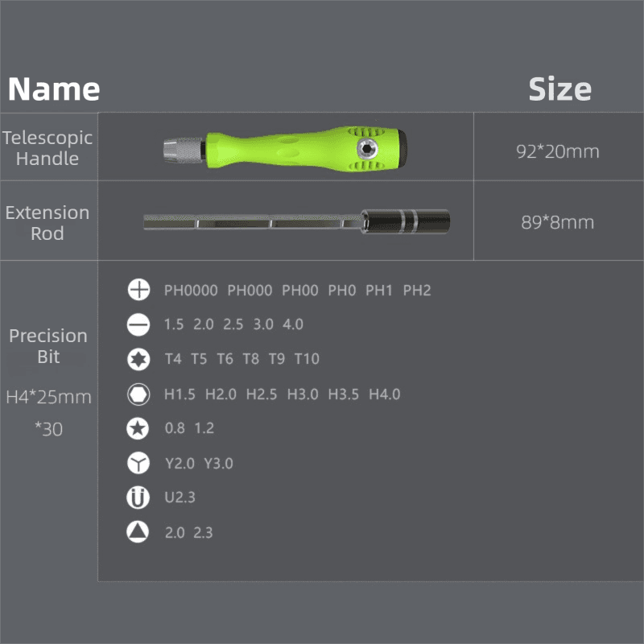Click the 89*8mm size text

[x=558, y=223]
